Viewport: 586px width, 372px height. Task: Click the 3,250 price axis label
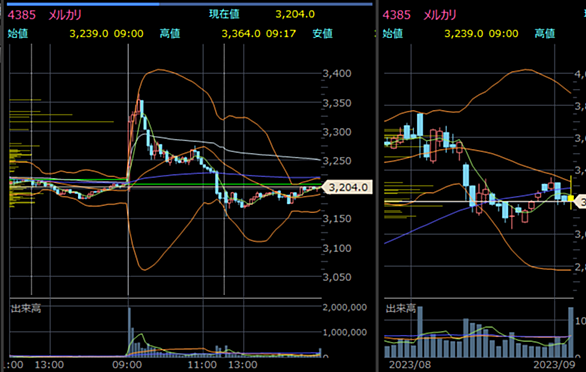click(337, 161)
